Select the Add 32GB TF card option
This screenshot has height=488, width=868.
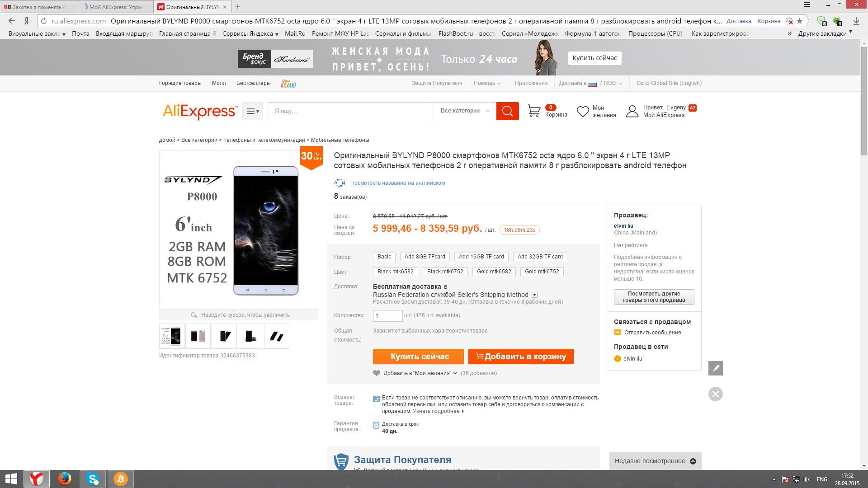pos(540,257)
